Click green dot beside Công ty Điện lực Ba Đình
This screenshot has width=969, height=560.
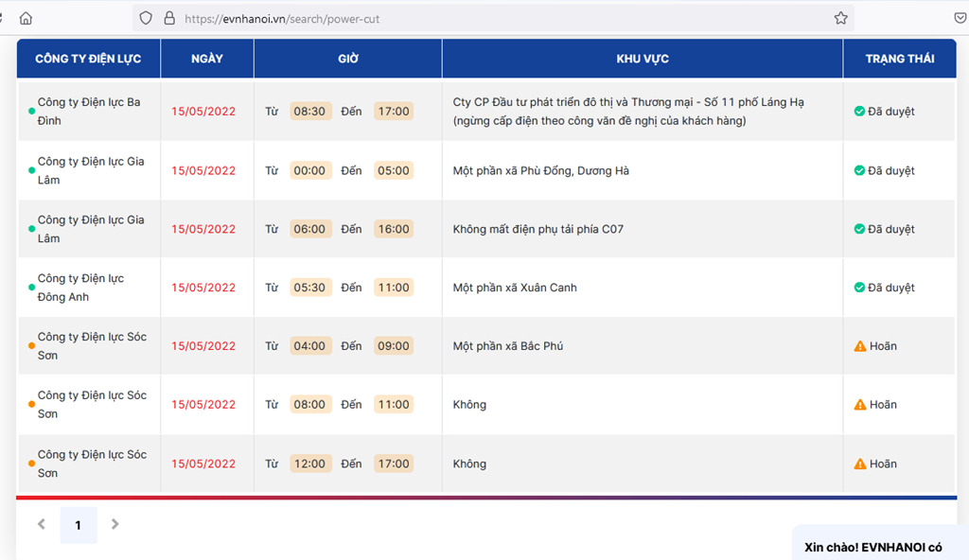tap(31, 112)
